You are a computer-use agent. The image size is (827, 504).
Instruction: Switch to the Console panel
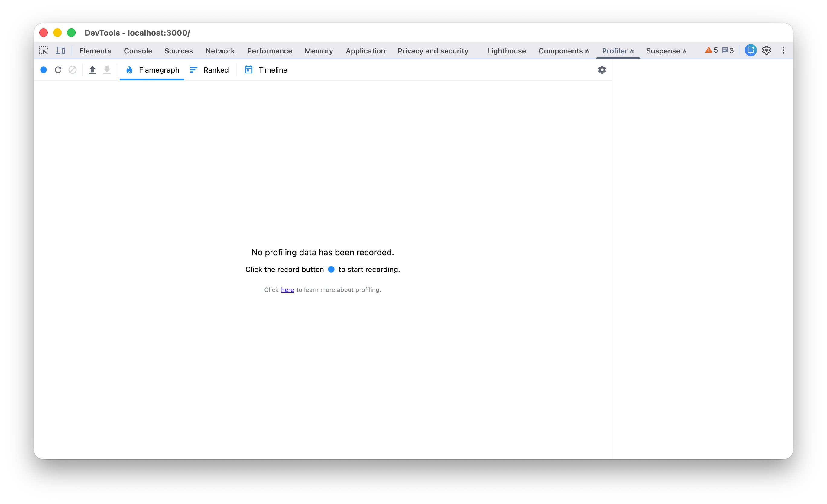pyautogui.click(x=138, y=51)
